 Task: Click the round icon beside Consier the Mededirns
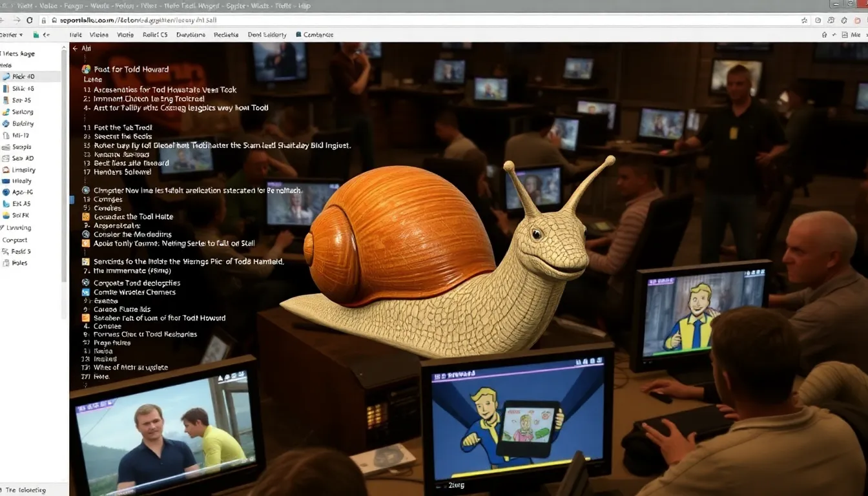pos(86,234)
